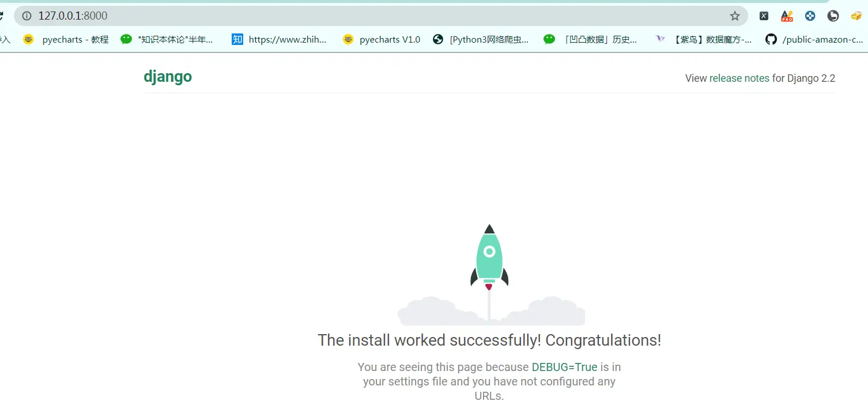Open the 【紫鸟】数据魔方 bookmark
868x405 pixels.
(x=704, y=39)
